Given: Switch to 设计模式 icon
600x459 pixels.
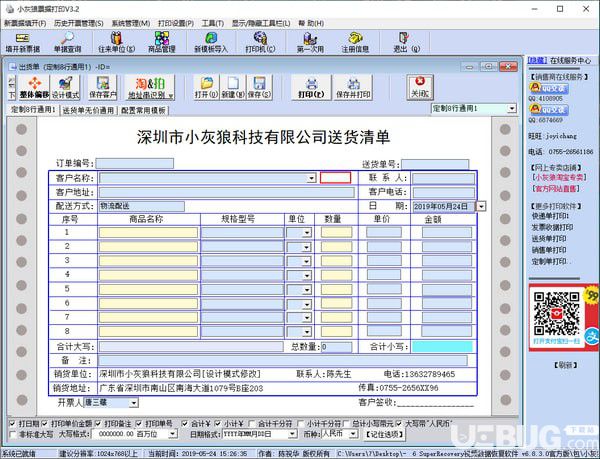Looking at the screenshot, I should coord(65,88).
